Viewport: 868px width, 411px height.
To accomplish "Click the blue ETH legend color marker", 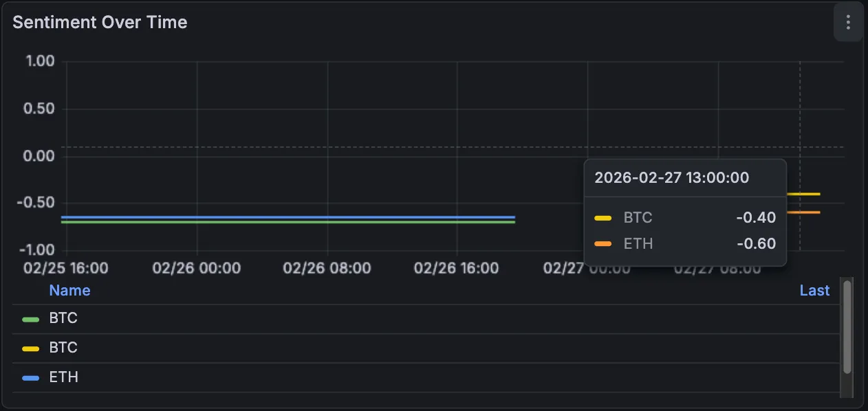I will pyautogui.click(x=30, y=378).
